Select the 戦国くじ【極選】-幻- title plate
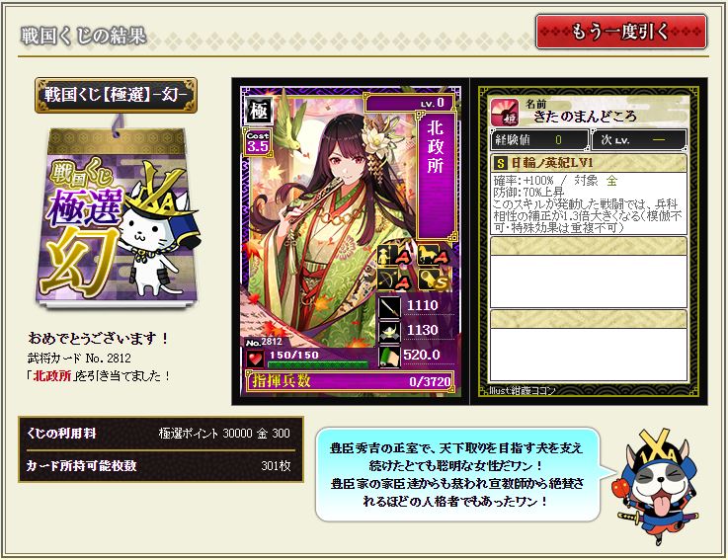The width and height of the screenshot is (728, 560). click(117, 95)
